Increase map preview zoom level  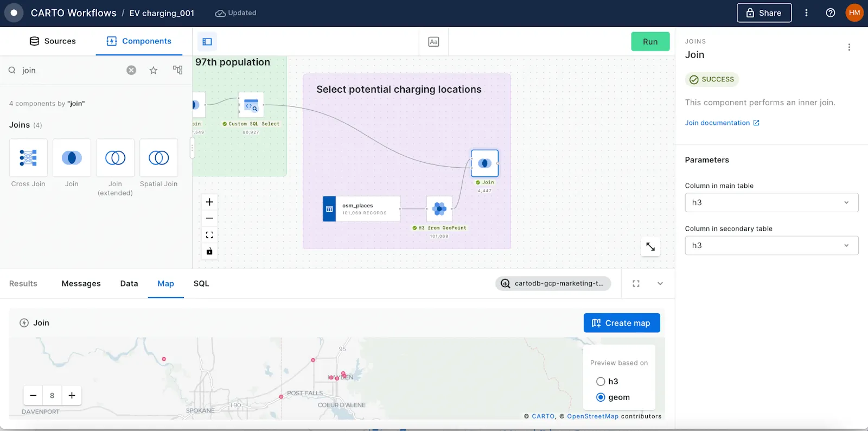point(72,395)
